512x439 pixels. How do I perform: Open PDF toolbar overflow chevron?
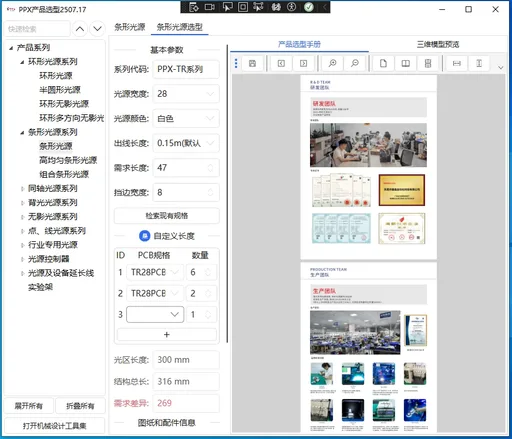[500, 67]
